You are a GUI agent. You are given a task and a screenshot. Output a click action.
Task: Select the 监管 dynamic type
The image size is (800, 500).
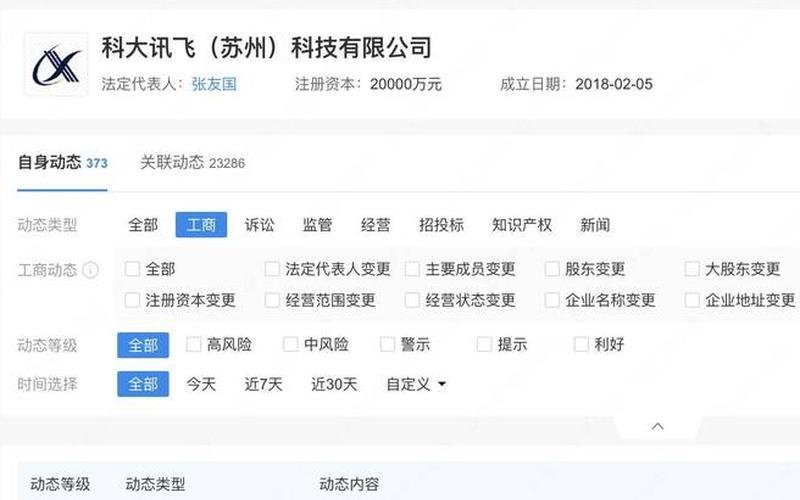(x=317, y=225)
